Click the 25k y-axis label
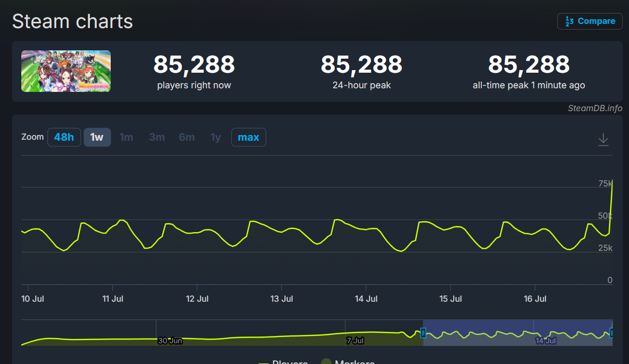This screenshot has height=364, width=629. tap(606, 248)
